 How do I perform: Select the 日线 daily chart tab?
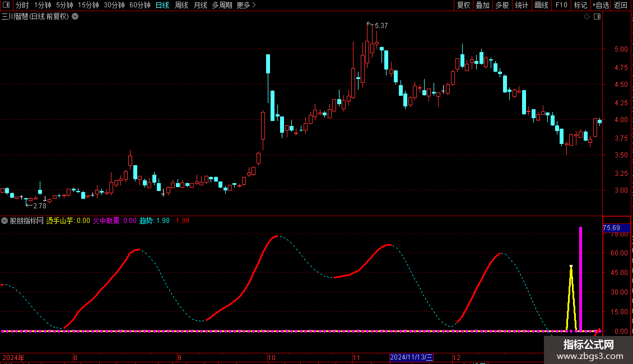162,5
